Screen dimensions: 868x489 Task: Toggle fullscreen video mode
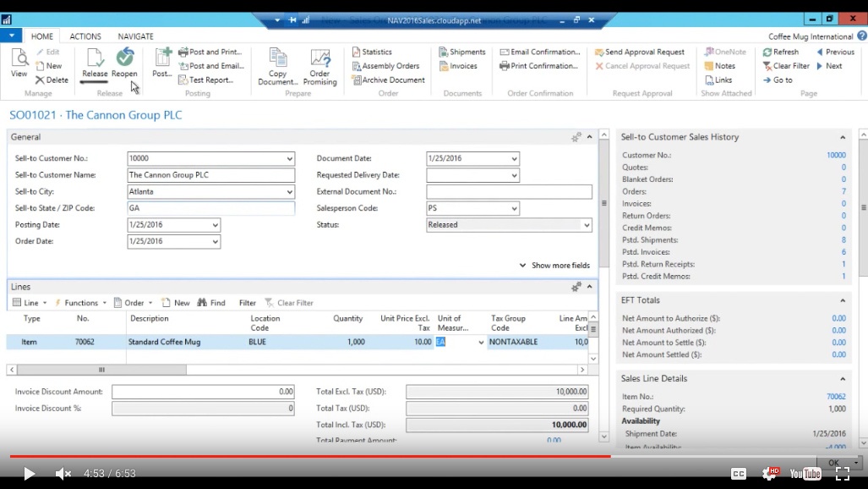pyautogui.click(x=843, y=474)
